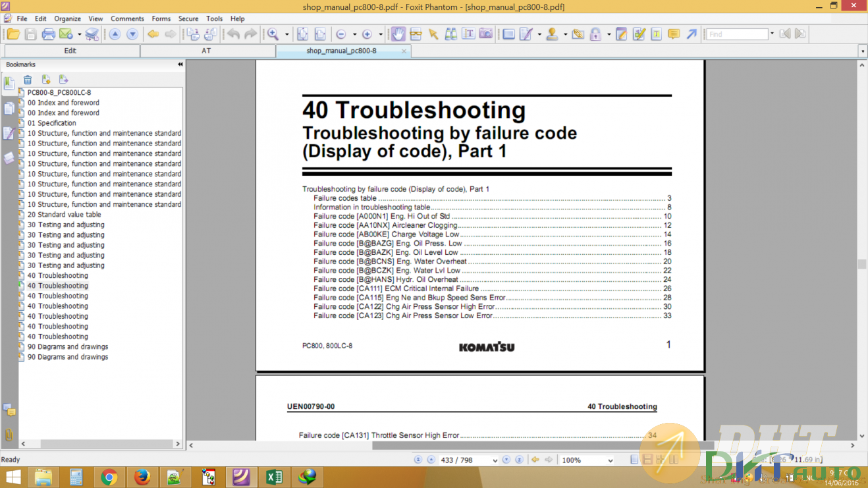Open link Failure code [B@HANS] Hydr. Oil Overheat
The width and height of the screenshot is (868, 488).
pyautogui.click(x=386, y=279)
